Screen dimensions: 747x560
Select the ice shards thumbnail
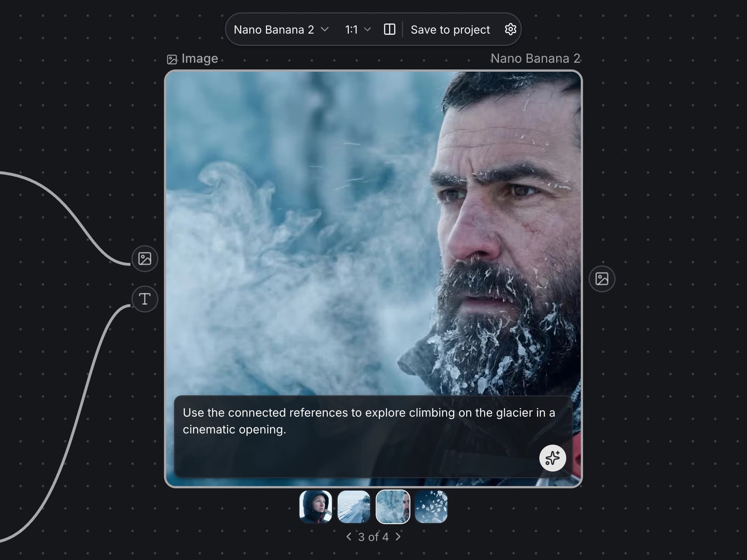click(431, 507)
